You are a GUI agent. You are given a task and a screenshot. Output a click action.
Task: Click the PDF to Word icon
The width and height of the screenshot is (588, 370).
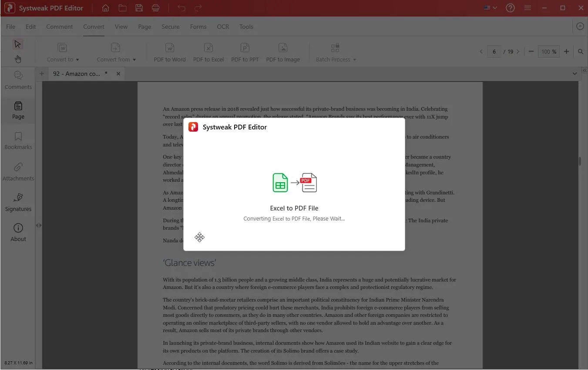click(x=170, y=48)
